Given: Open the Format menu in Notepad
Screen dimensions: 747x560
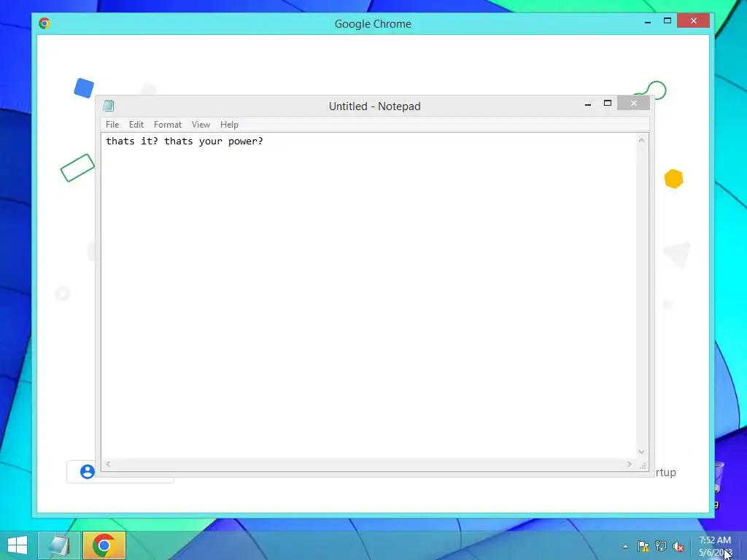Looking at the screenshot, I should (168, 124).
